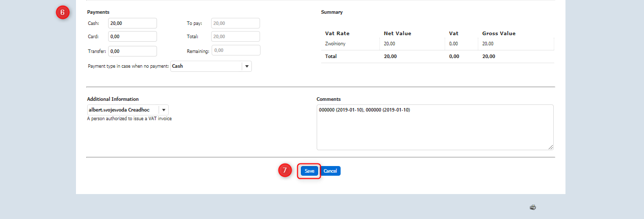The width and height of the screenshot is (644, 219).
Task: Click into the Card amount field
Action: coord(132,37)
